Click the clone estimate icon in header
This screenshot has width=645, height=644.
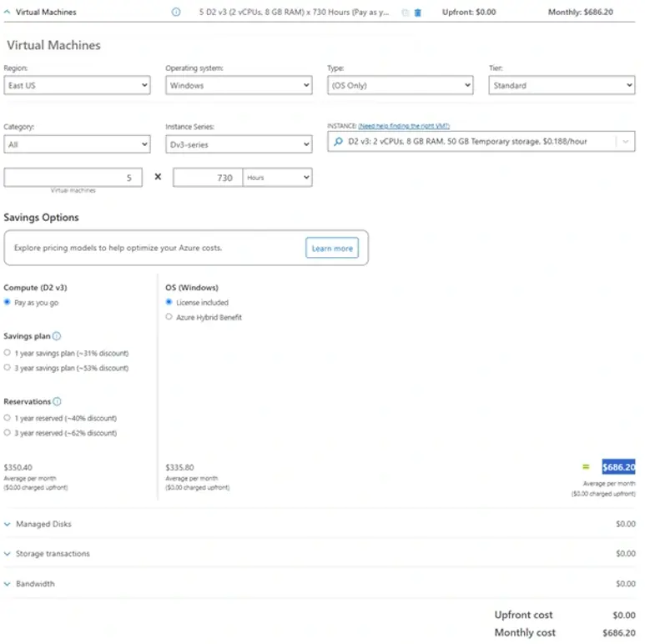click(406, 13)
